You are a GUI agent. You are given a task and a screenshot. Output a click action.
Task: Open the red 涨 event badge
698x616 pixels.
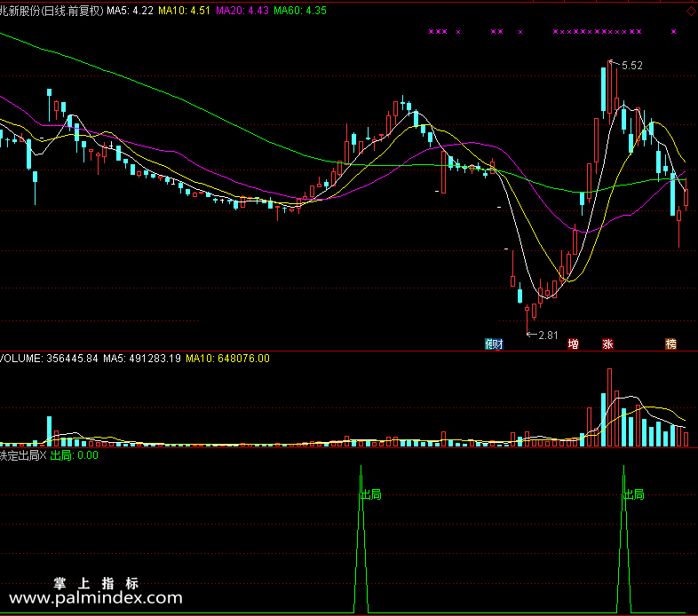[x=607, y=344]
